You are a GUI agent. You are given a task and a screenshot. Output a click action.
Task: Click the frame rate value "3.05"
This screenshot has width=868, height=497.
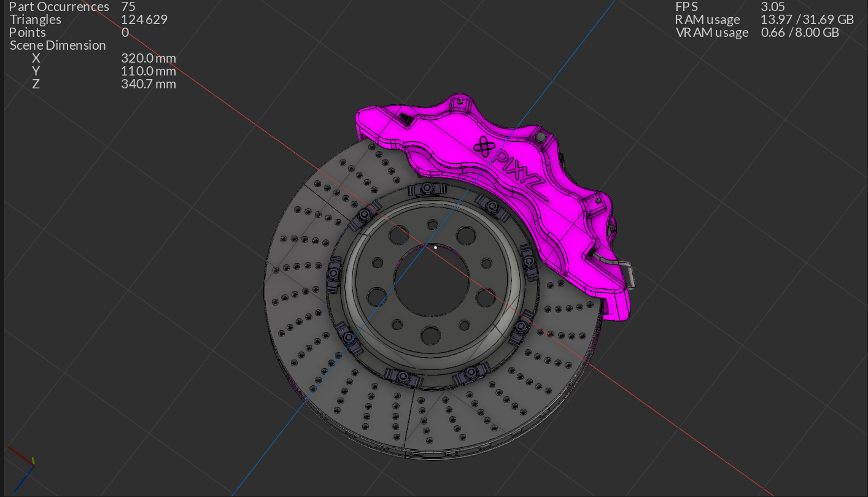pos(773,7)
